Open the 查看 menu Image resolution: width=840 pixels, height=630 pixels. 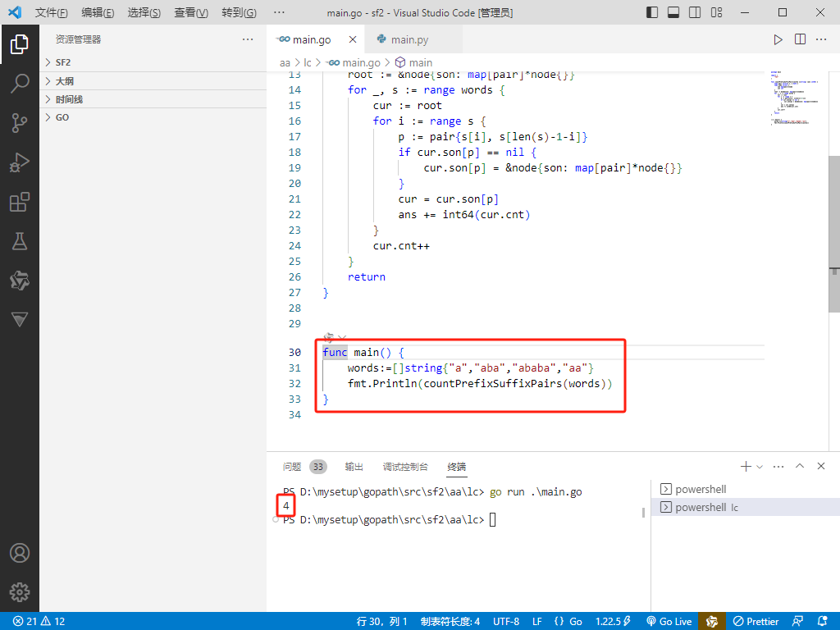click(190, 12)
